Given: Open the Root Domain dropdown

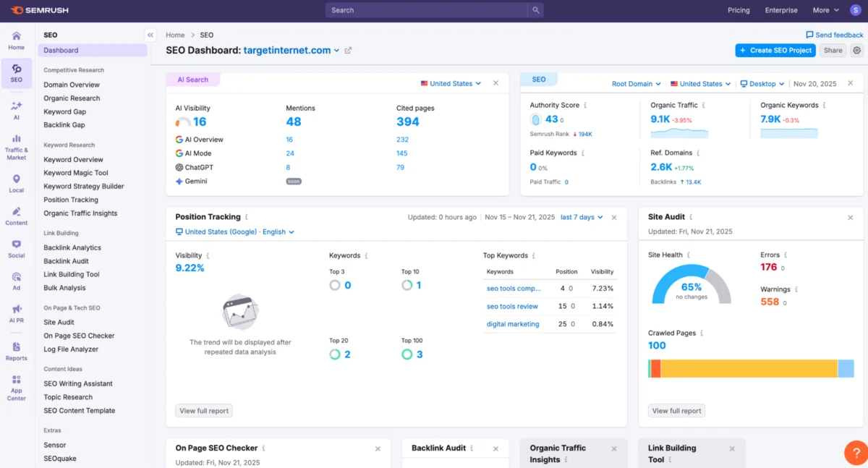Looking at the screenshot, I should [x=636, y=84].
